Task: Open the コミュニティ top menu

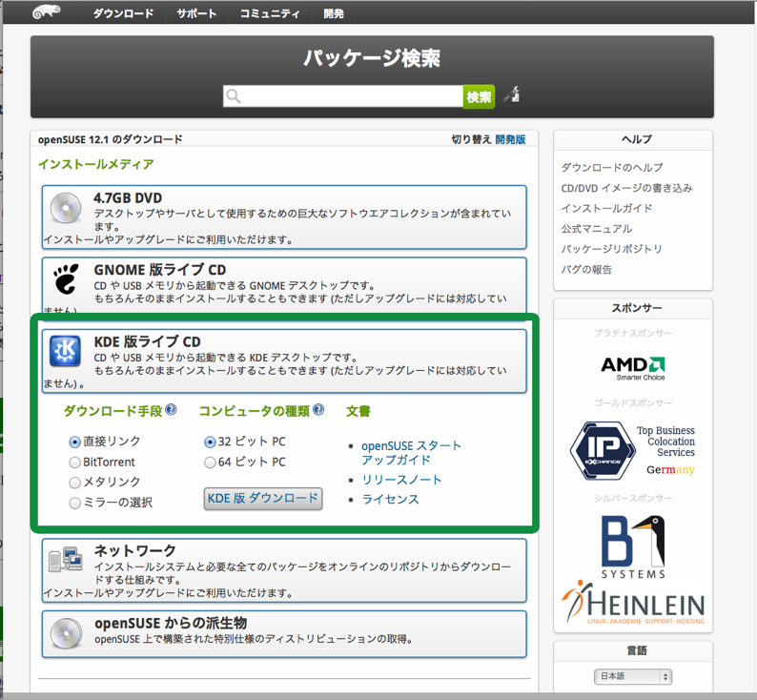Action: coord(270,13)
